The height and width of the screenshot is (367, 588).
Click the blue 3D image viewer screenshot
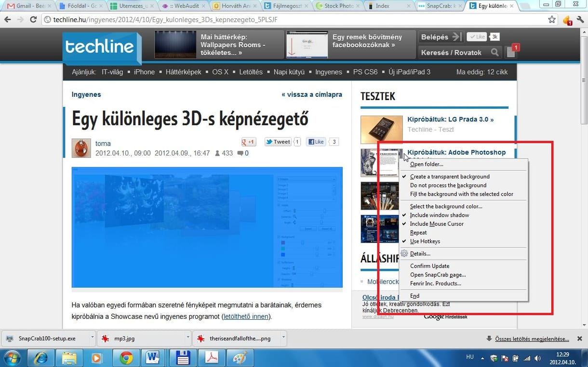(207, 227)
